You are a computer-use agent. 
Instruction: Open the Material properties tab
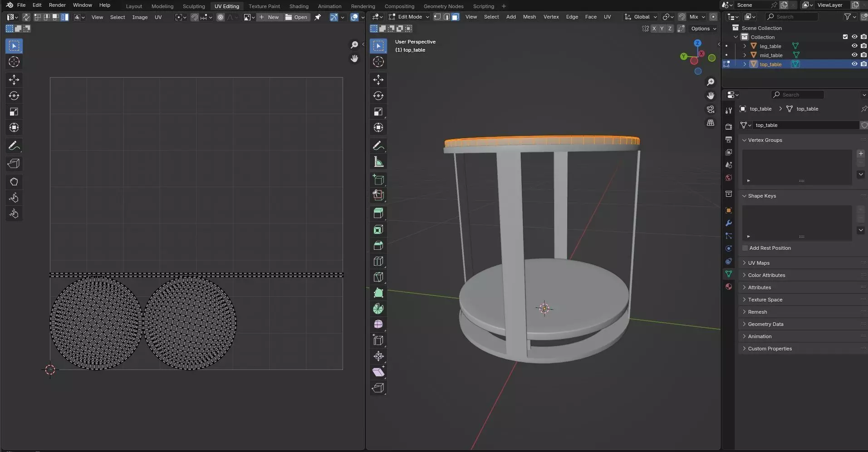[x=729, y=287]
